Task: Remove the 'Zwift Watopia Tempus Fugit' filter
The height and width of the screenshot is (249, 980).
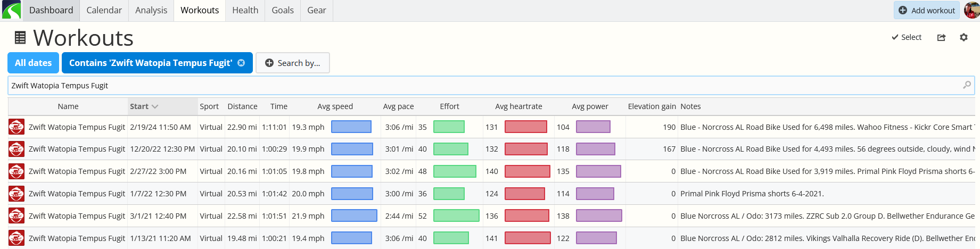Action: (241, 63)
